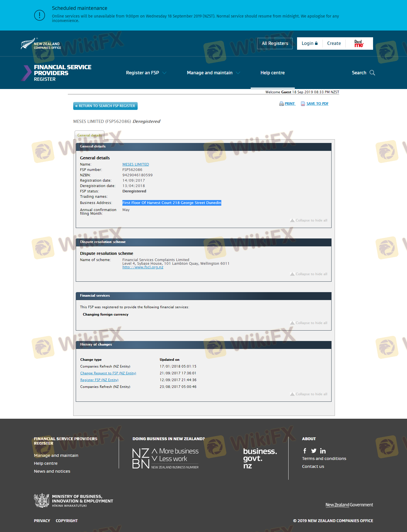The width and height of the screenshot is (407, 532).
Task: Open the LinkedIn icon in footer
Action: pos(323,451)
